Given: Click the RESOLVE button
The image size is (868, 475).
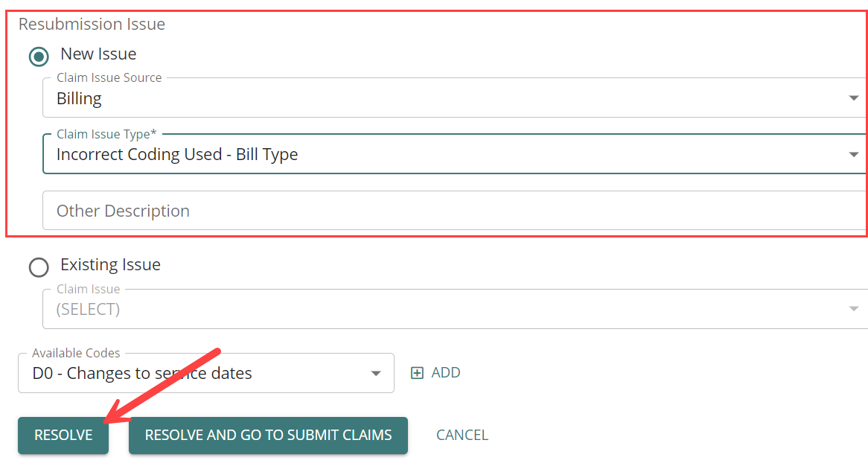Looking at the screenshot, I should (63, 435).
